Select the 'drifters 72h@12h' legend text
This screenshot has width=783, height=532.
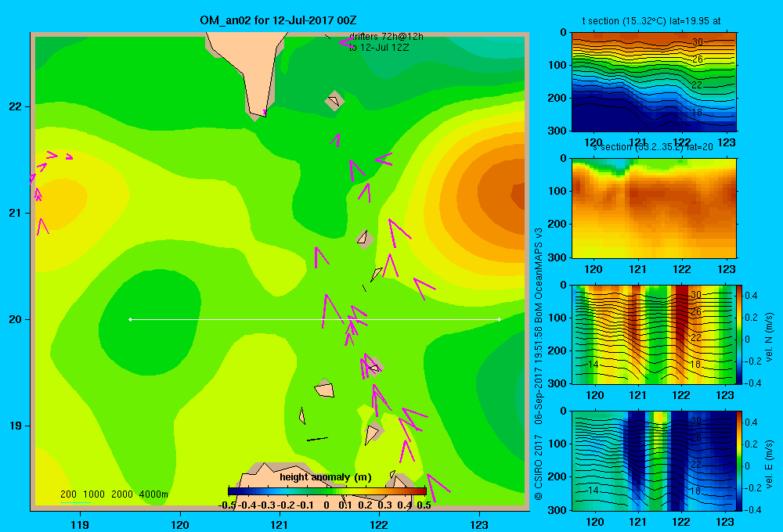tap(386, 37)
